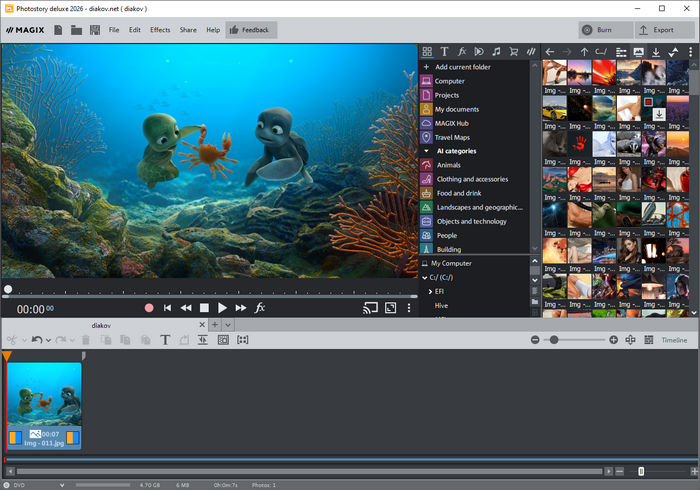Open the undo history dropdown arrow

pos(49,340)
